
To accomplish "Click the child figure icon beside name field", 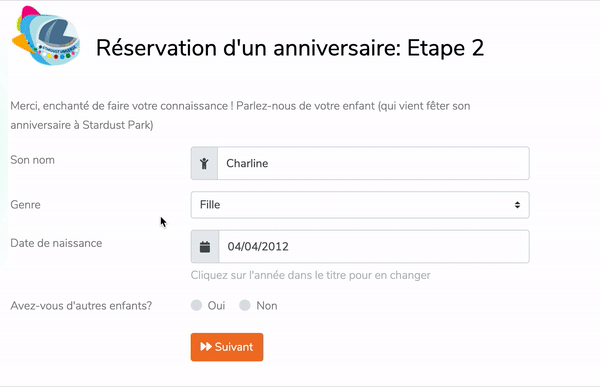I will pyautogui.click(x=204, y=163).
